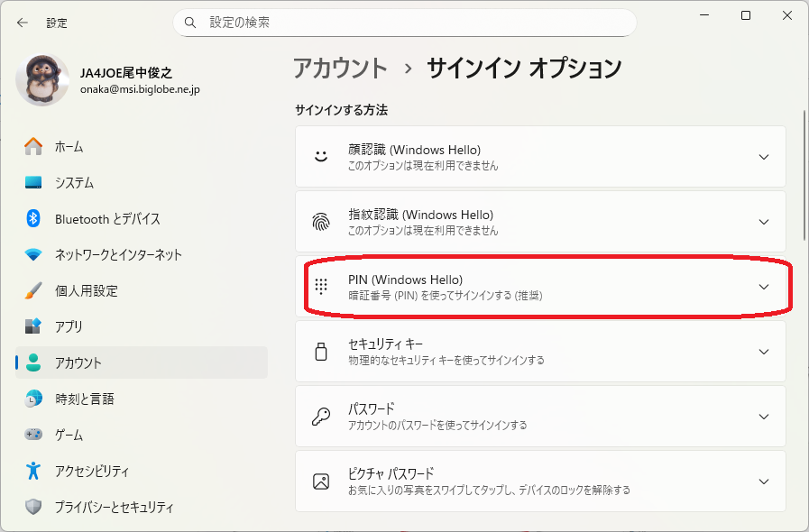Image resolution: width=809 pixels, height=532 pixels.
Task: Open ゲーム settings label
Action: 69,435
